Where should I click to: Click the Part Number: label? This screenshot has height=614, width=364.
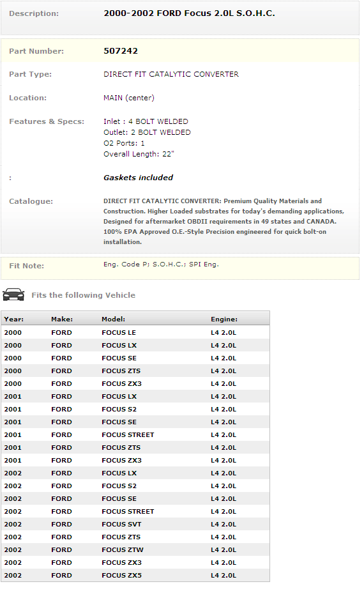[x=36, y=51]
